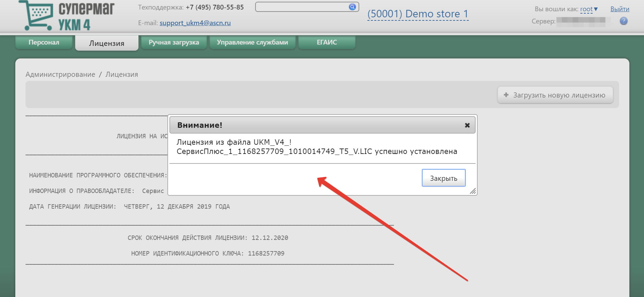Click the Супермаг УКМ 4 cart logo
644x297 pixels.
tap(66, 16)
